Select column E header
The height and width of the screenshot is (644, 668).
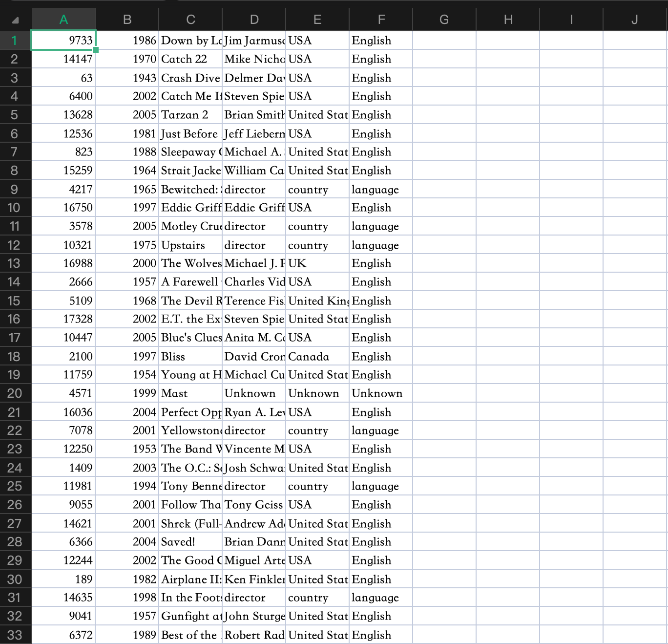pos(317,20)
